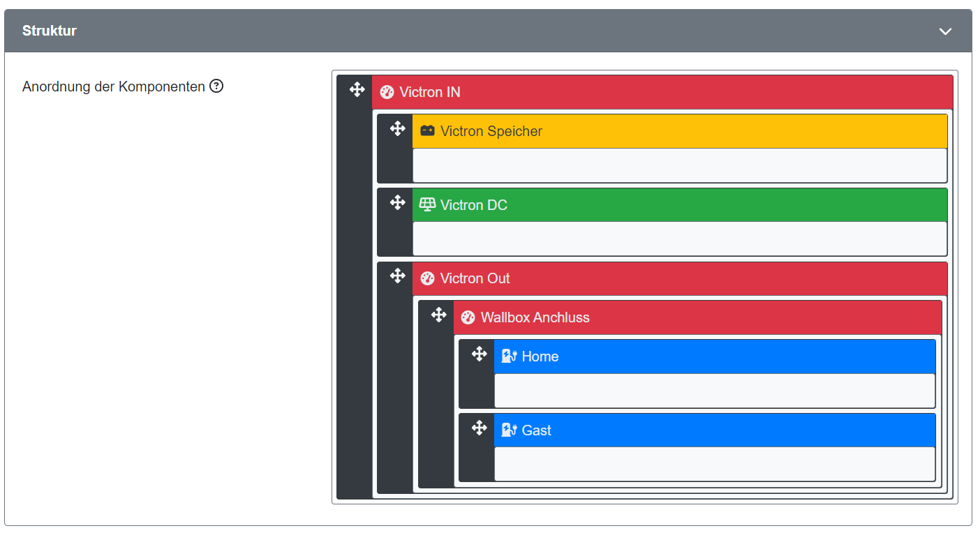
Task: Select the Victron IN label
Action: (x=430, y=92)
